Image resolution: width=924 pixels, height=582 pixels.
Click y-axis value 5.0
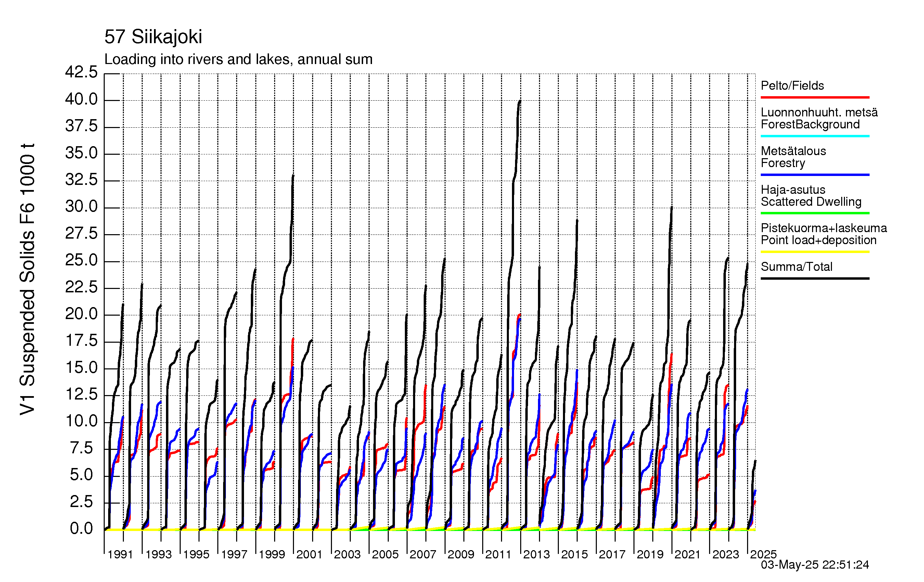coord(81,475)
